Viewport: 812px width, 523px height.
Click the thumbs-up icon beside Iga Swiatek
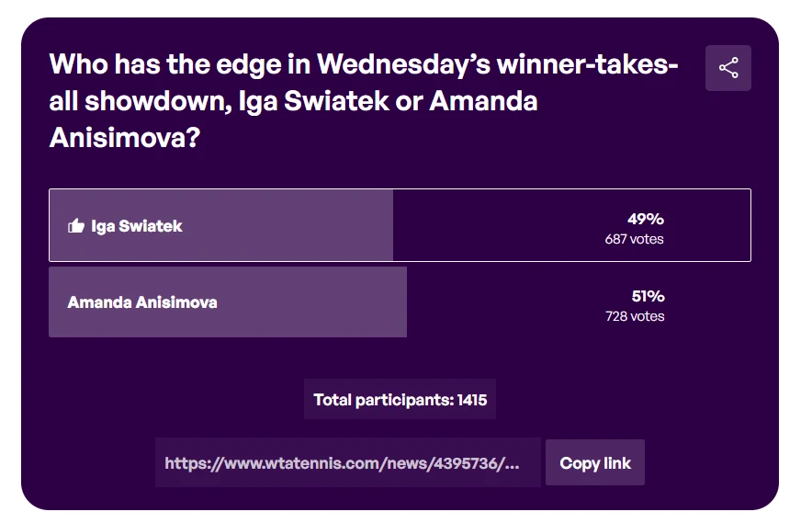click(76, 226)
